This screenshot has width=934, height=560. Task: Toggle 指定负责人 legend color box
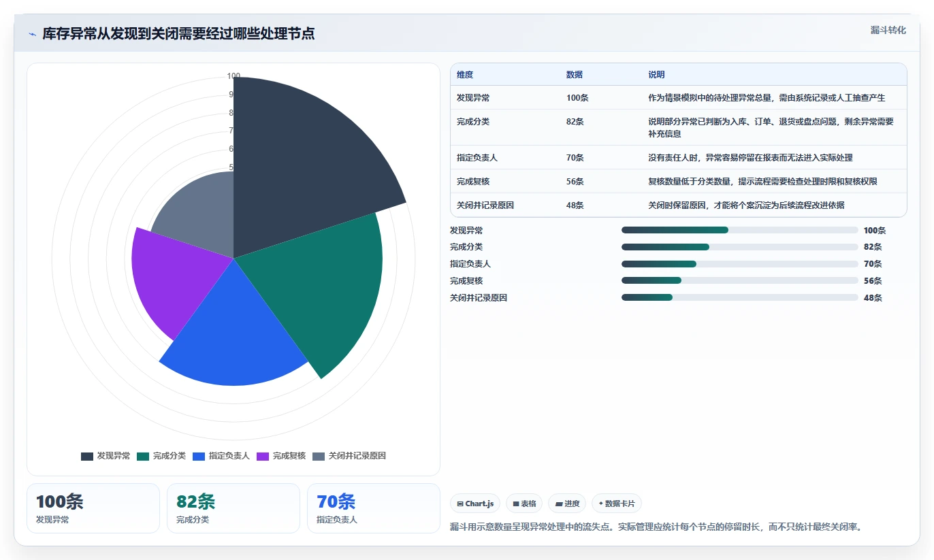pyautogui.click(x=199, y=457)
